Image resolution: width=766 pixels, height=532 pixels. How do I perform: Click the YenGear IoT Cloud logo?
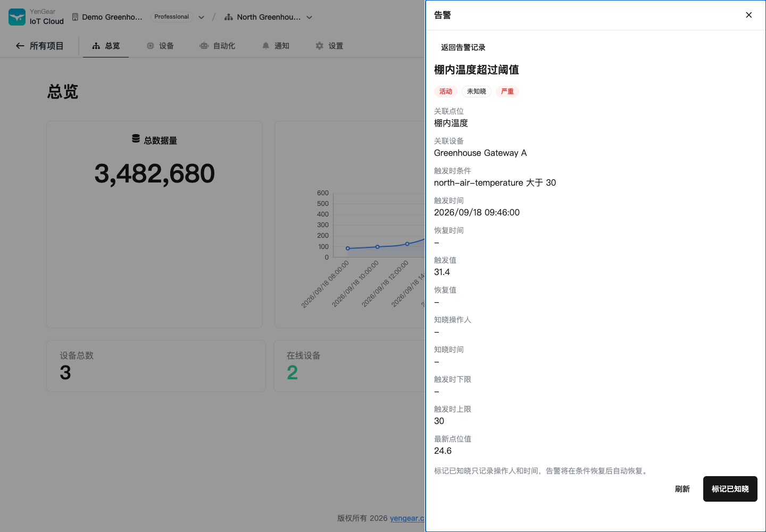tap(36, 17)
